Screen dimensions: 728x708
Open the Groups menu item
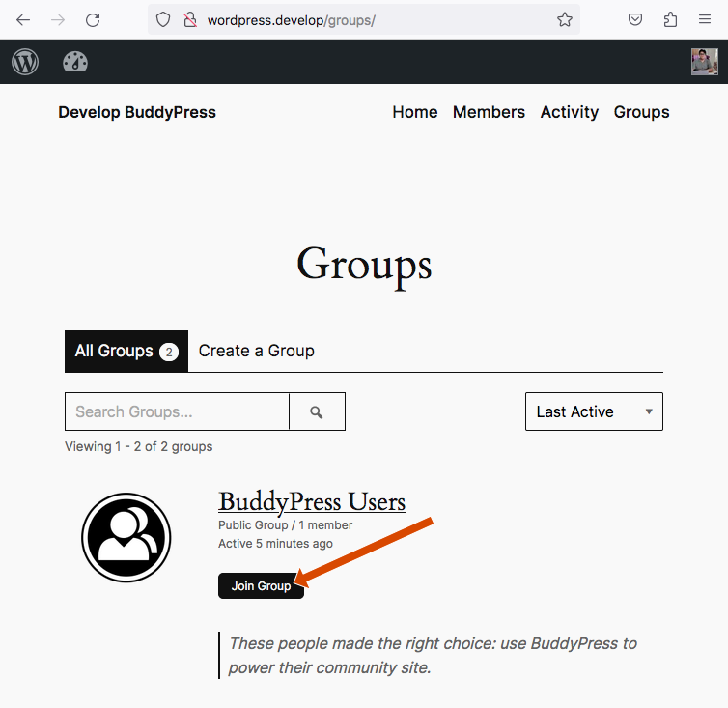point(642,112)
